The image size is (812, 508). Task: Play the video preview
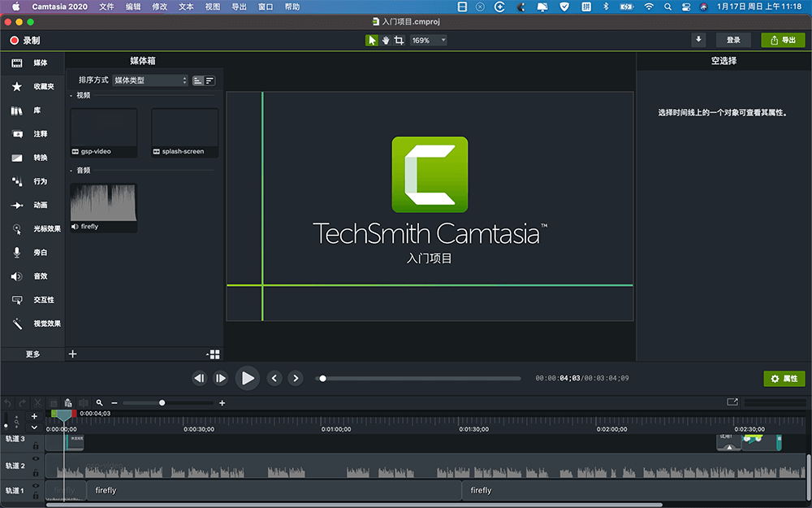[247, 379]
